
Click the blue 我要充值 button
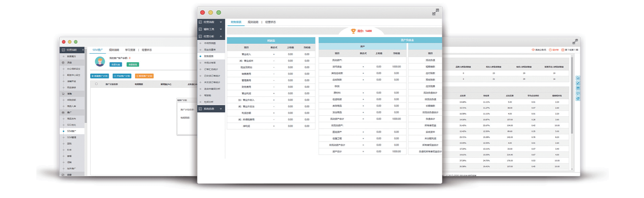click(116, 65)
